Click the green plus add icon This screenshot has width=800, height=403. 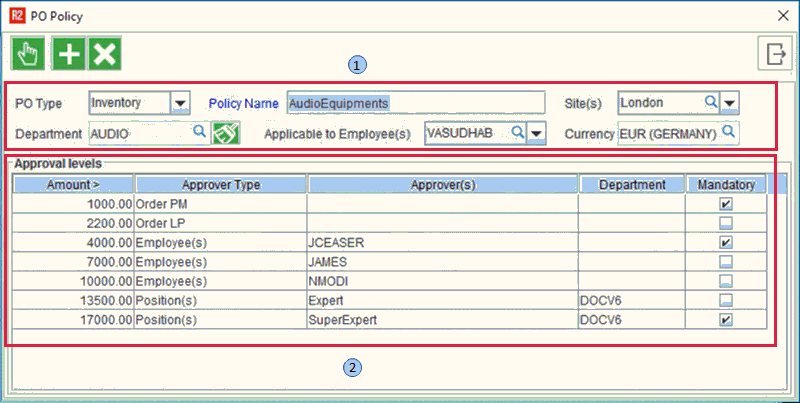[x=68, y=55]
